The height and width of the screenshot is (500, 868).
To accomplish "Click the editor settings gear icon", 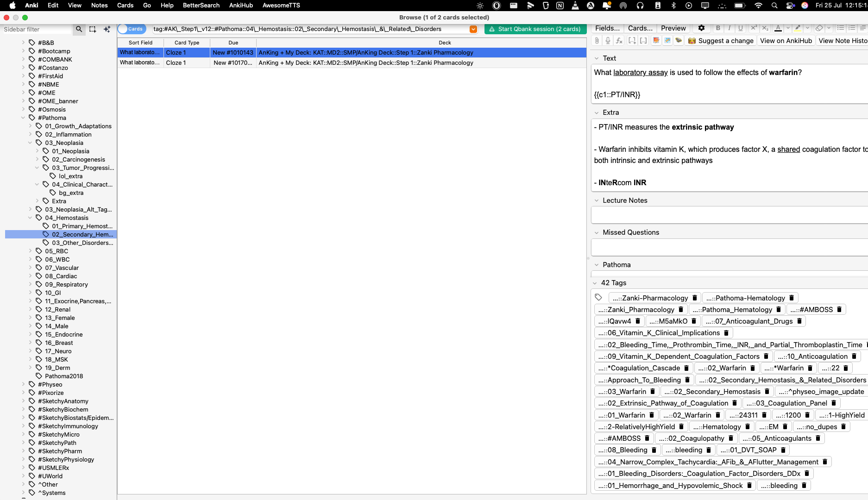I will (701, 28).
